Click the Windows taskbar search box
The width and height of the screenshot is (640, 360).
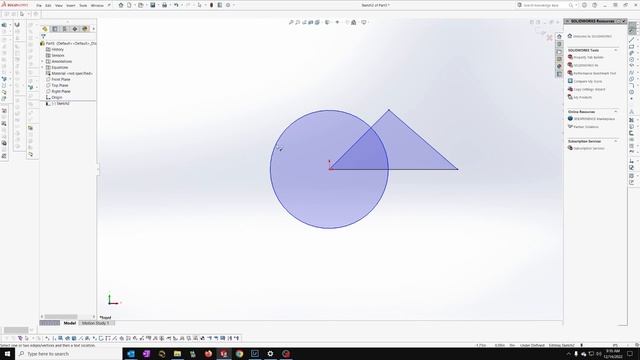click(69, 354)
